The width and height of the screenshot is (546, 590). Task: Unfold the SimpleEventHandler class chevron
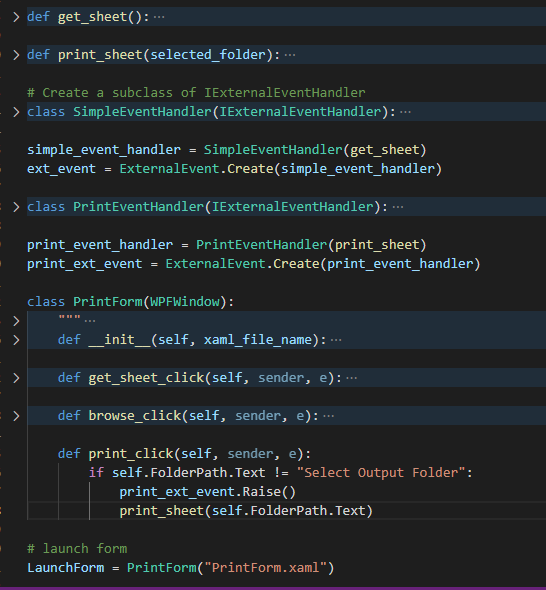pyautogui.click(x=16, y=112)
